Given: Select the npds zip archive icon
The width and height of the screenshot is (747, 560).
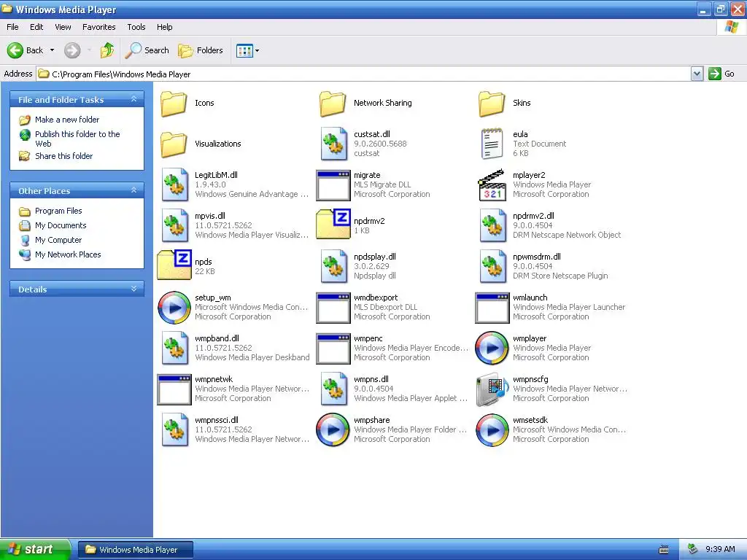Looking at the screenshot, I should (174, 265).
